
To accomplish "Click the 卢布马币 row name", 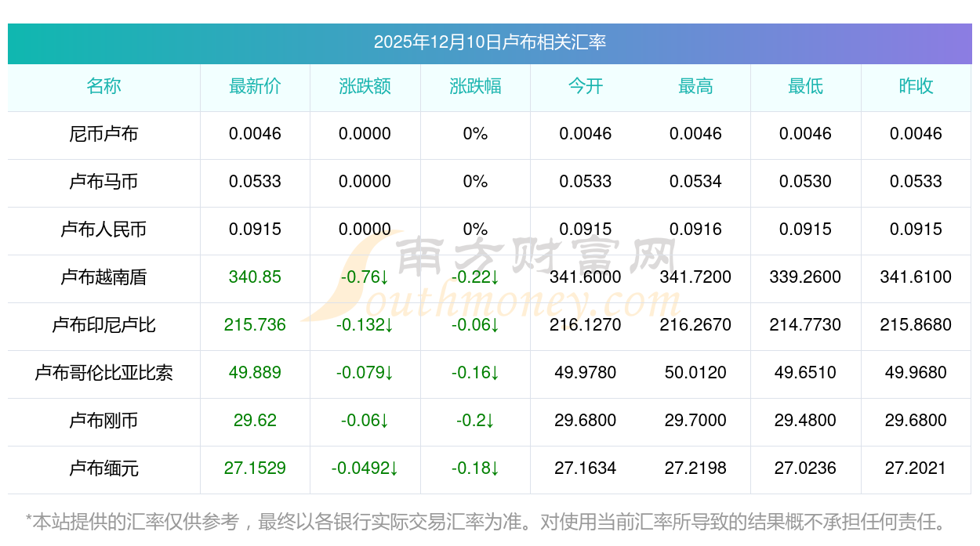I will point(103,182).
